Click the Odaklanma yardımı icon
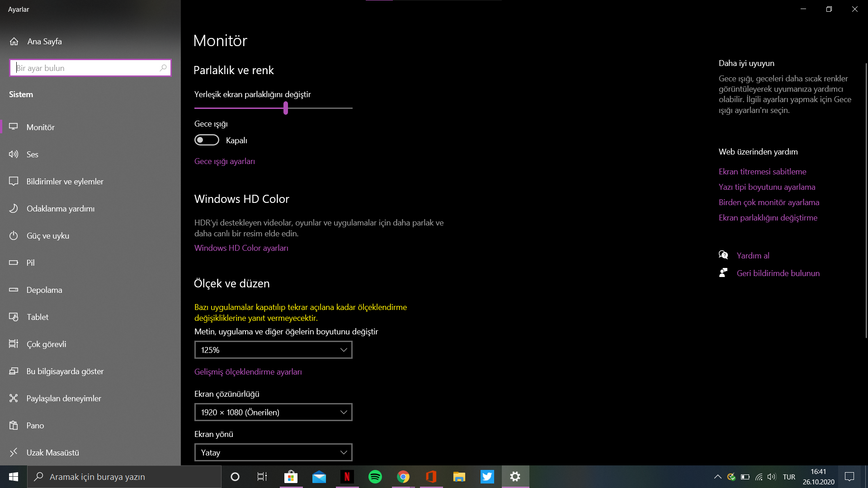868x488 pixels. pos(14,208)
